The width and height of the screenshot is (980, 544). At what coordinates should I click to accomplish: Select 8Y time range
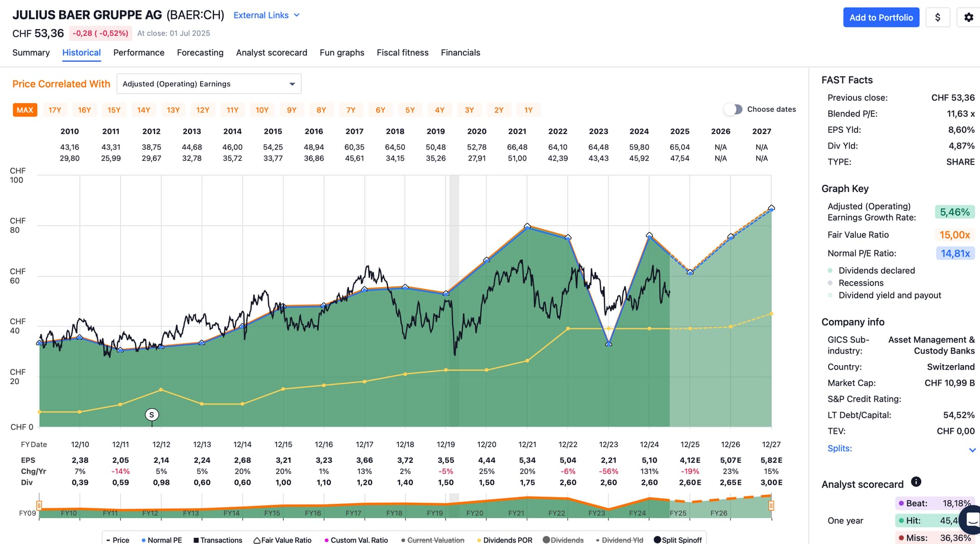(321, 110)
